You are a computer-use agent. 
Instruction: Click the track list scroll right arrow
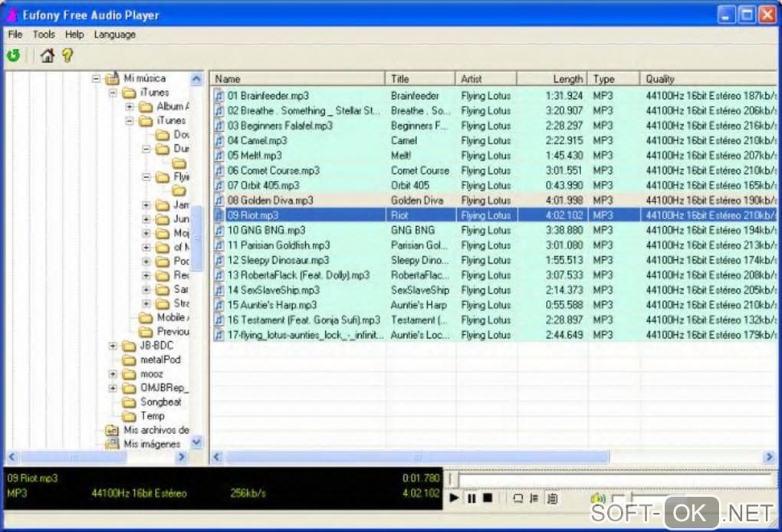[x=769, y=456]
